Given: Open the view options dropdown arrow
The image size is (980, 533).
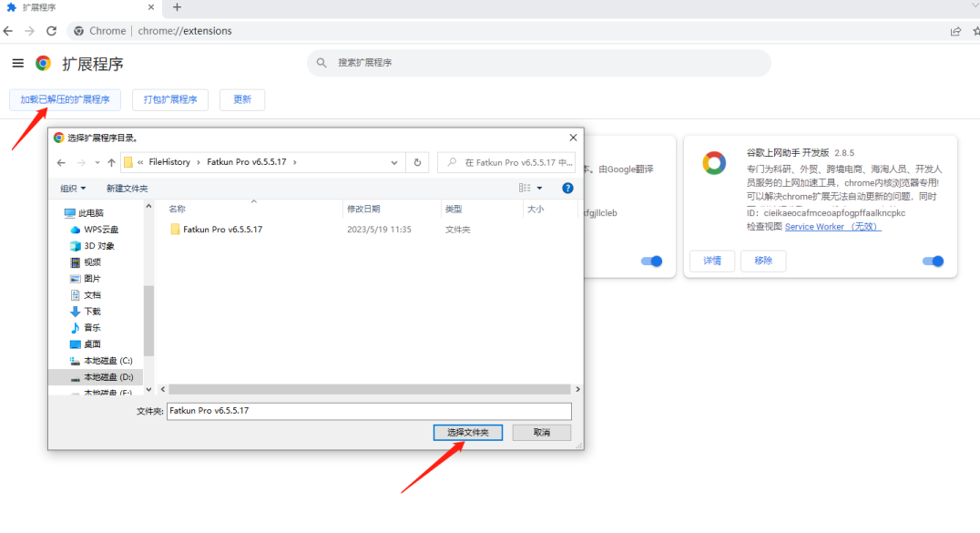Looking at the screenshot, I should tap(539, 189).
